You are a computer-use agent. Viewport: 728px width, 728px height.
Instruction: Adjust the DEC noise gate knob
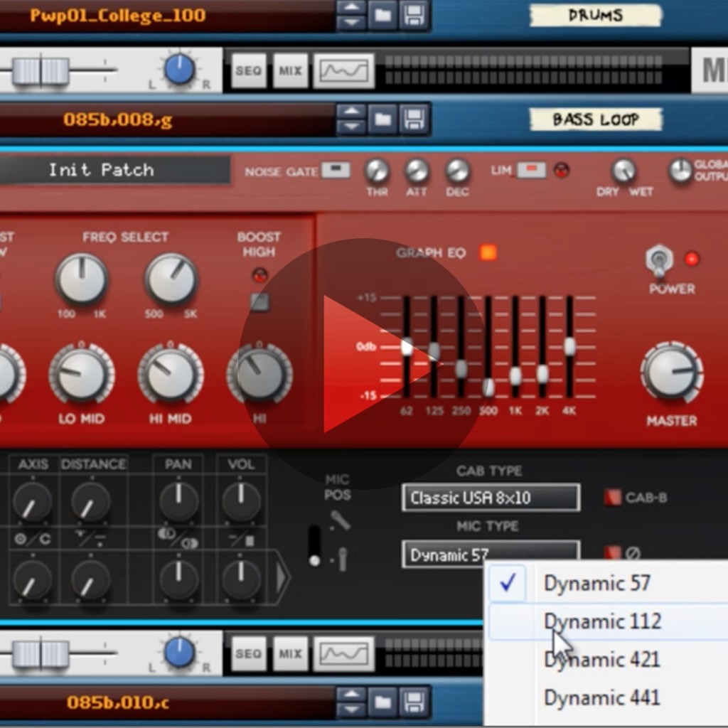457,171
